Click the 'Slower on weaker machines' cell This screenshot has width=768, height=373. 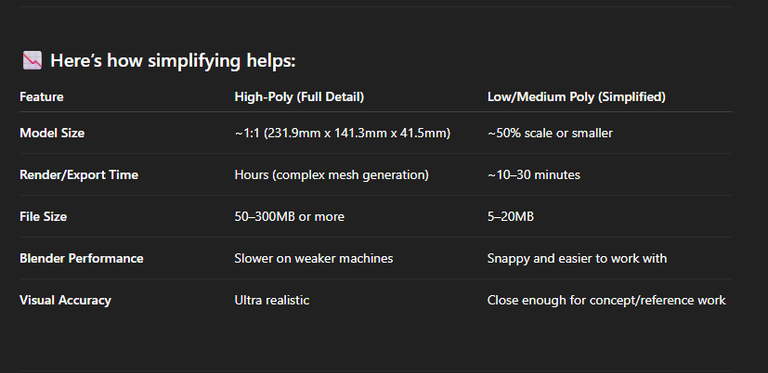click(x=313, y=258)
